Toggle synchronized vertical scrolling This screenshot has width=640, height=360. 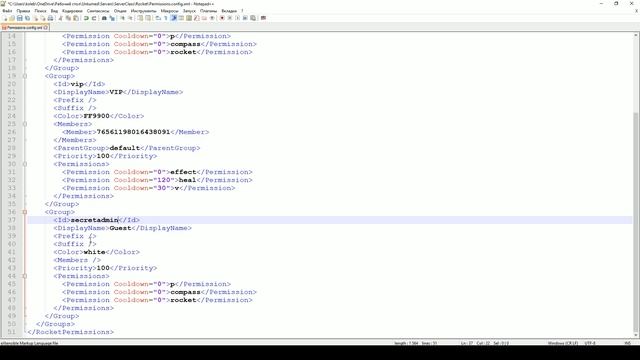tap(140, 18)
